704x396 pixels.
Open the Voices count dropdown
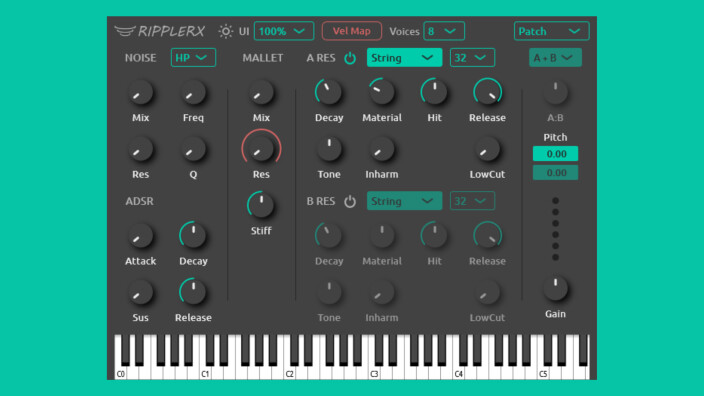[x=444, y=31]
